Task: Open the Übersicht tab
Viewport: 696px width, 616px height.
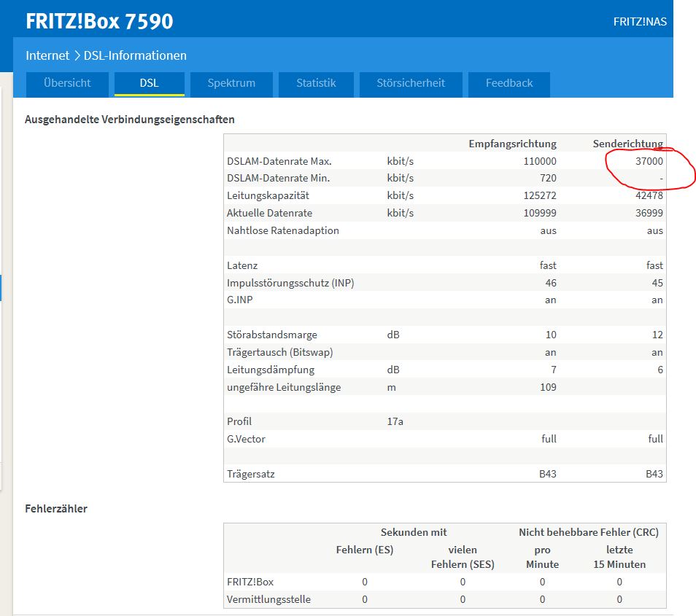Action: point(67,83)
